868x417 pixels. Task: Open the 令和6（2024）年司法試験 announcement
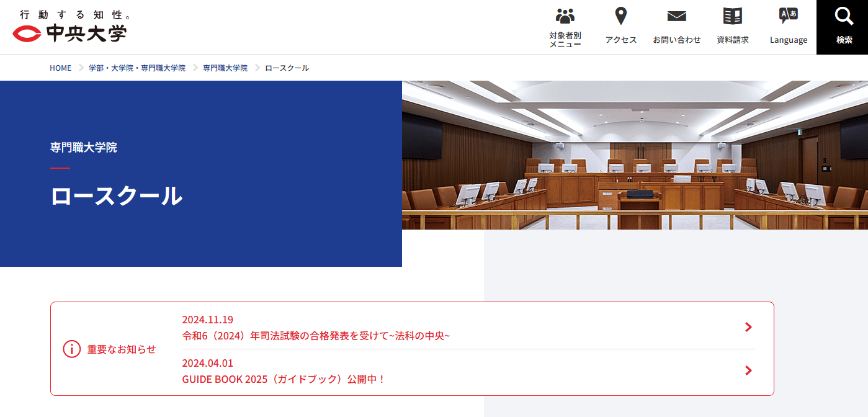pyautogui.click(x=315, y=336)
